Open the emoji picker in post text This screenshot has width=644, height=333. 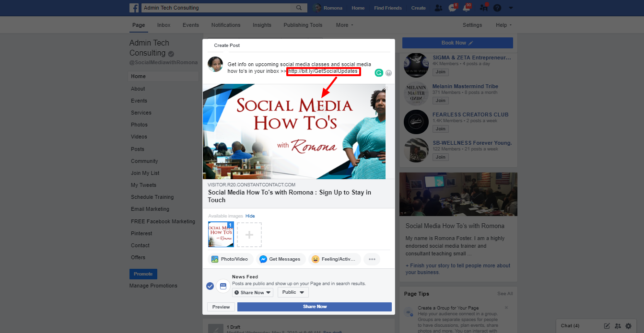pyautogui.click(x=388, y=73)
